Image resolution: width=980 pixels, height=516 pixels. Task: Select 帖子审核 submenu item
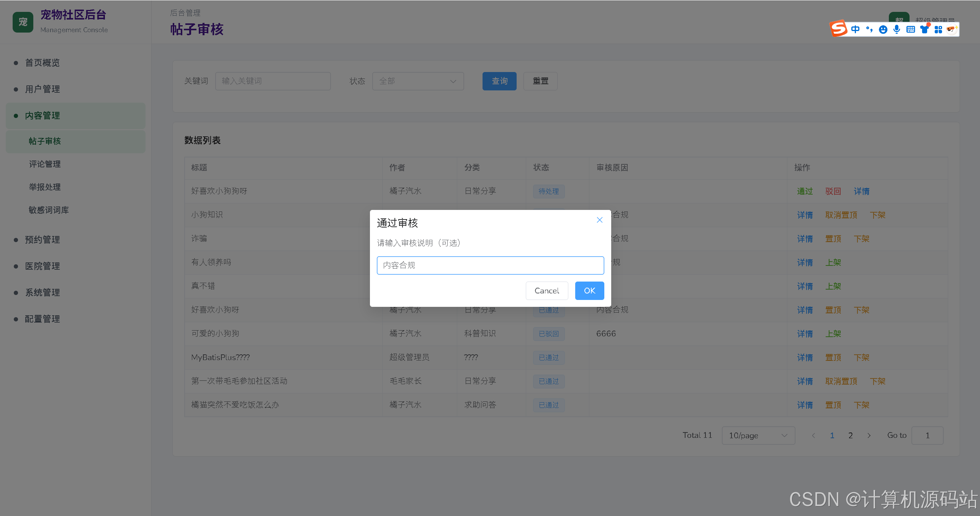[75, 141]
